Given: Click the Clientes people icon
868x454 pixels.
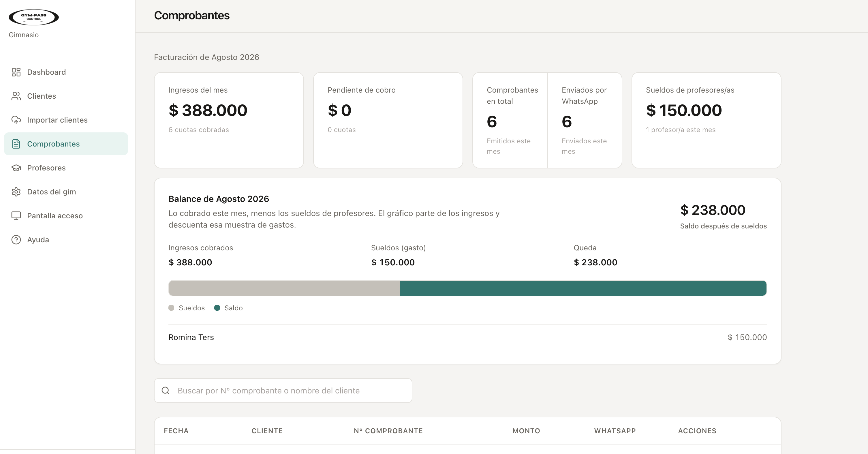Looking at the screenshot, I should tap(16, 96).
